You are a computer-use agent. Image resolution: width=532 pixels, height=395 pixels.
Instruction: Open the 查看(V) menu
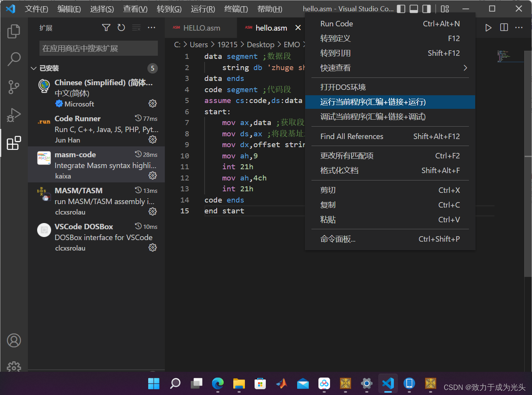(x=135, y=9)
